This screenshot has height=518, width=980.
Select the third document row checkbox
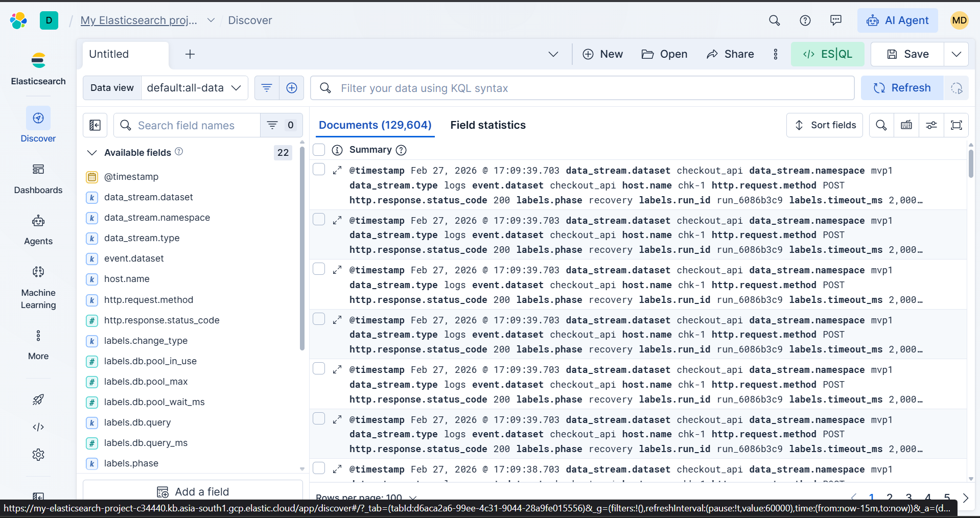(319, 269)
